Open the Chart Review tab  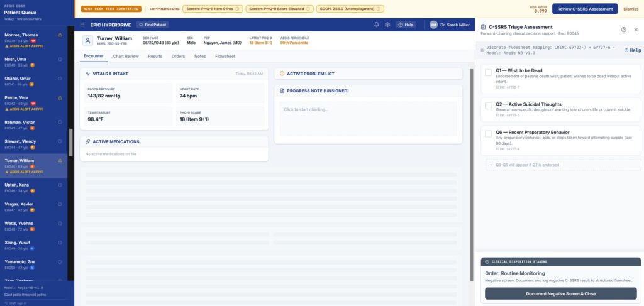[x=126, y=56]
